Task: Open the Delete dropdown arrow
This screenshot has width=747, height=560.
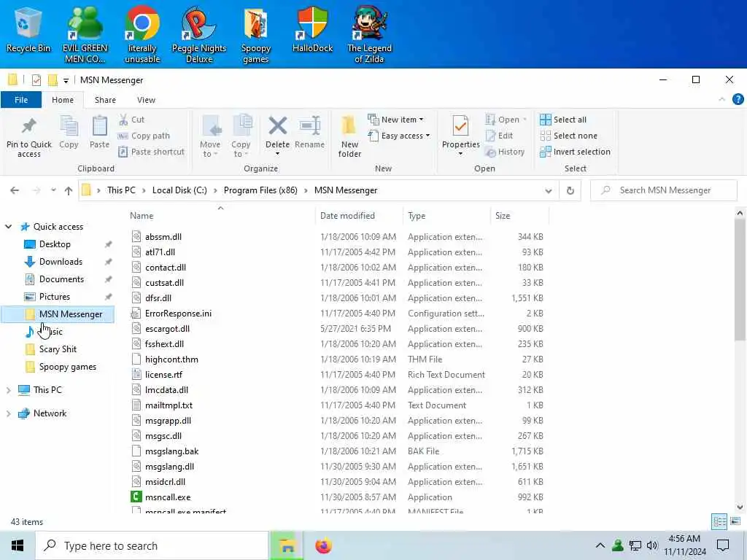Action: pos(277,154)
